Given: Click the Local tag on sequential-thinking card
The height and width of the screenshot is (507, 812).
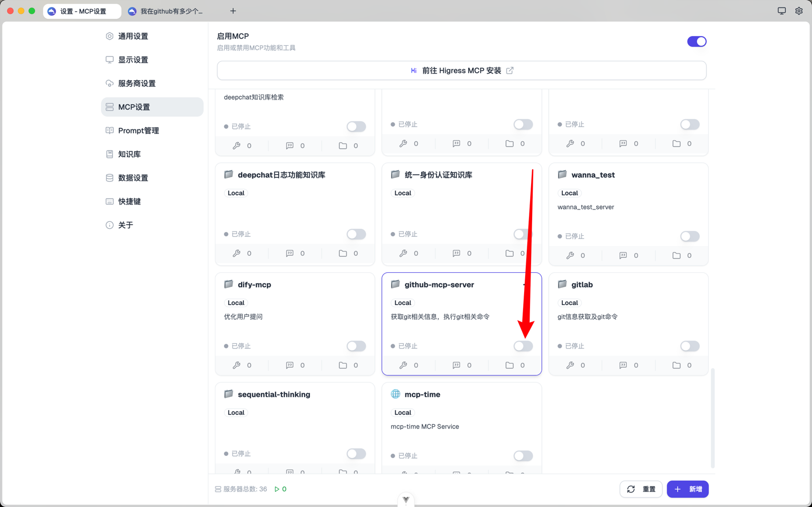Looking at the screenshot, I should click(236, 412).
